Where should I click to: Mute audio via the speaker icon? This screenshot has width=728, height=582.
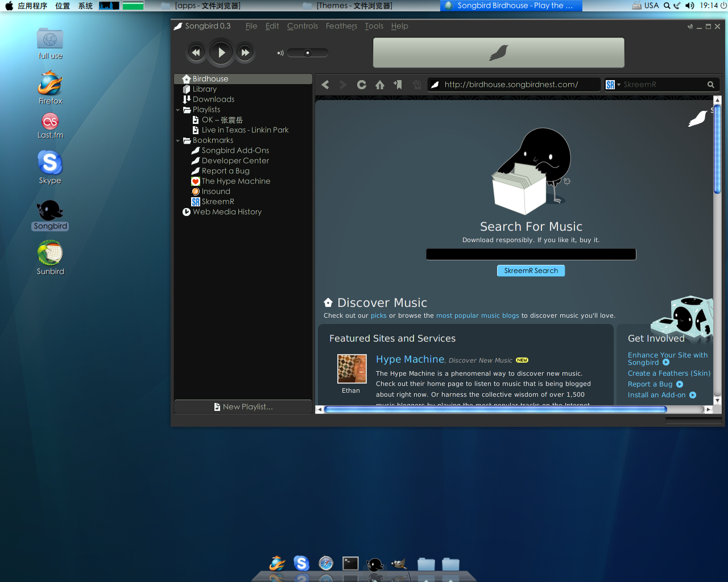[x=280, y=53]
